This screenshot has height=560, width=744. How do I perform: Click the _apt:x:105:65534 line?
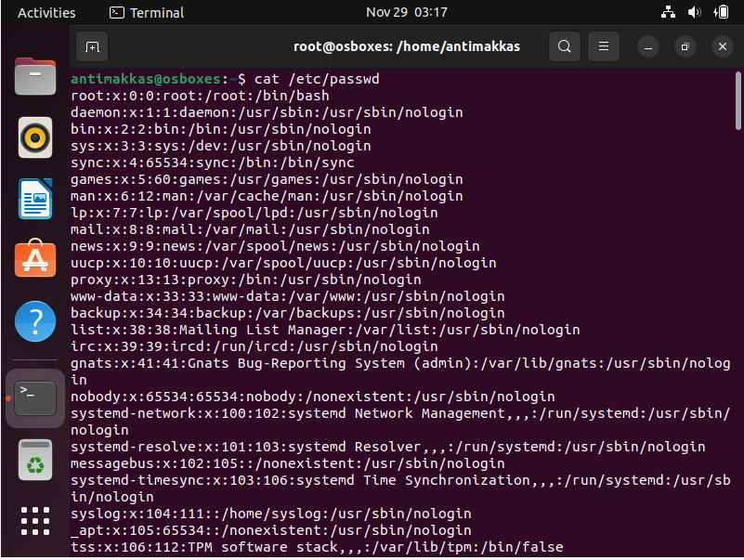click(x=271, y=530)
